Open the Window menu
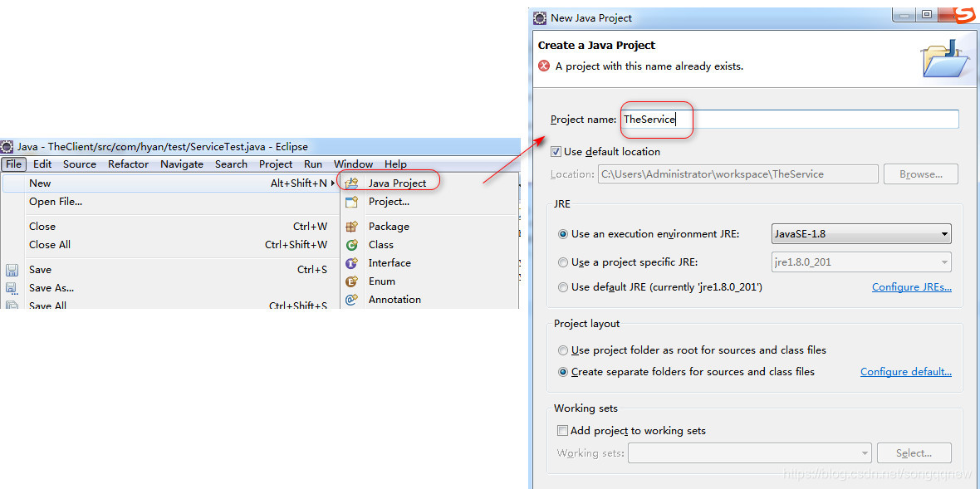 353,164
